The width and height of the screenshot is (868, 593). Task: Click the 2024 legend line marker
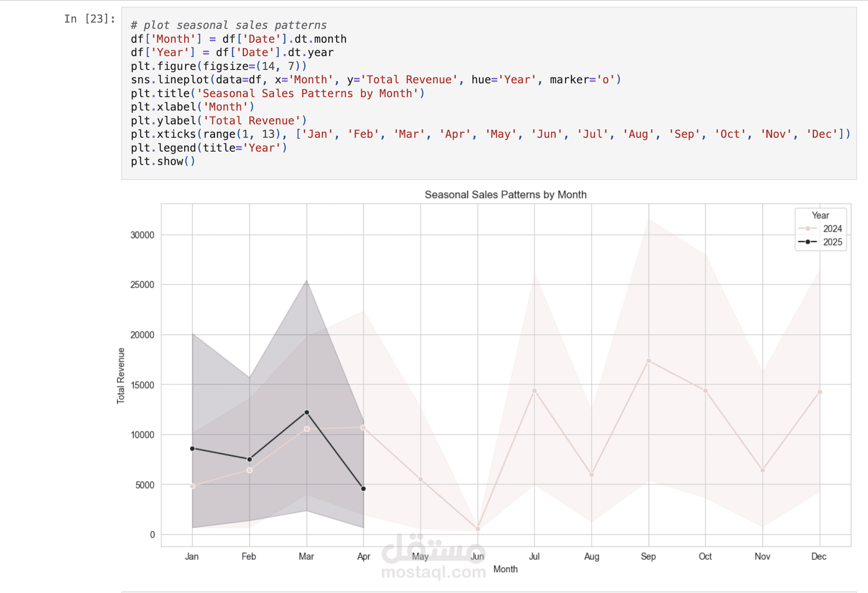(x=807, y=229)
